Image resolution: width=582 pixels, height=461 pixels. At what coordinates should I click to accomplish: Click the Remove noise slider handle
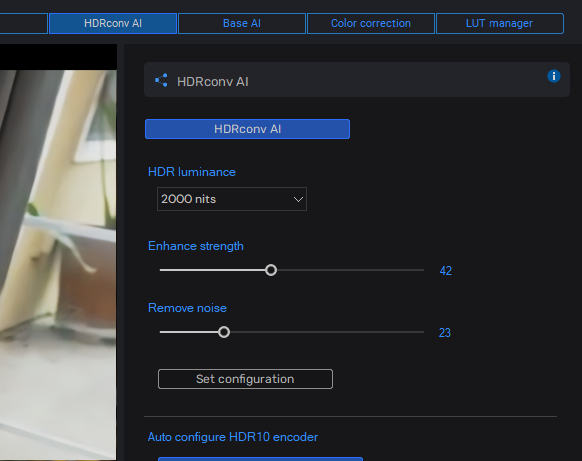(224, 332)
